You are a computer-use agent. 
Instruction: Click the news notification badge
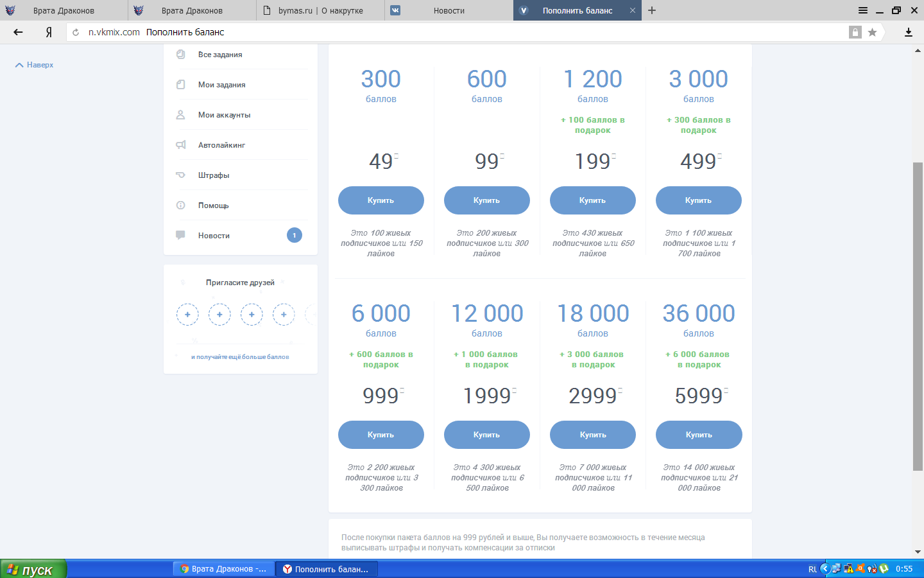(x=294, y=236)
